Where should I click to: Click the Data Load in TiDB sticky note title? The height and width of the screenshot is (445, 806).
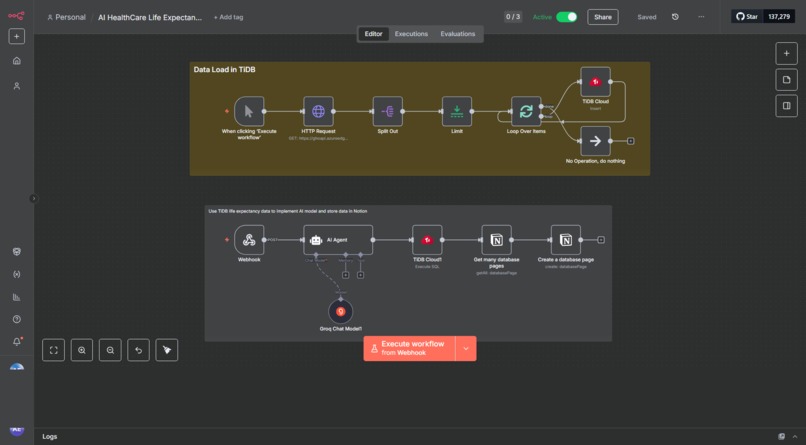click(224, 69)
